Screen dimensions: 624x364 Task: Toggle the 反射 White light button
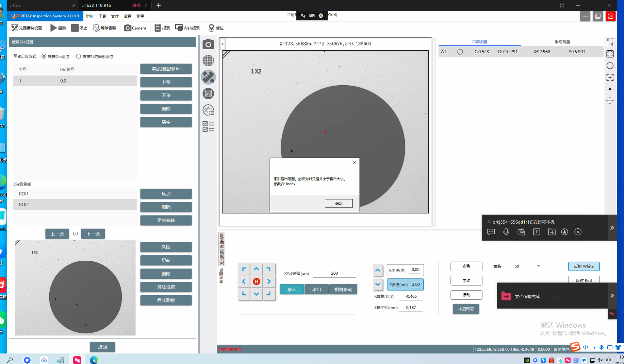(x=584, y=266)
